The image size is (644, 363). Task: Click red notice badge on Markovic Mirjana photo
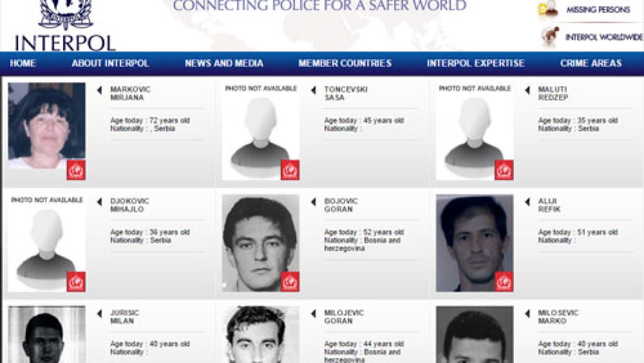(x=76, y=171)
